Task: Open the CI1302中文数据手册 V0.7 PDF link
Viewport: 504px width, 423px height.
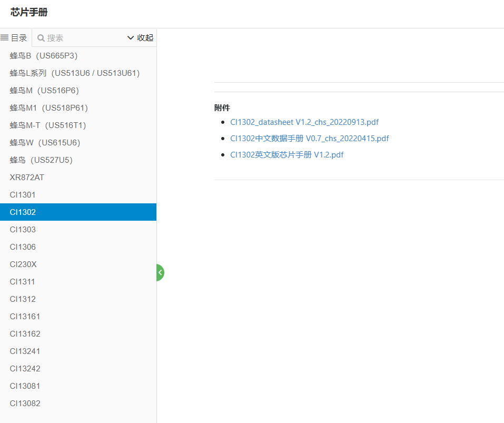Action: coord(310,138)
